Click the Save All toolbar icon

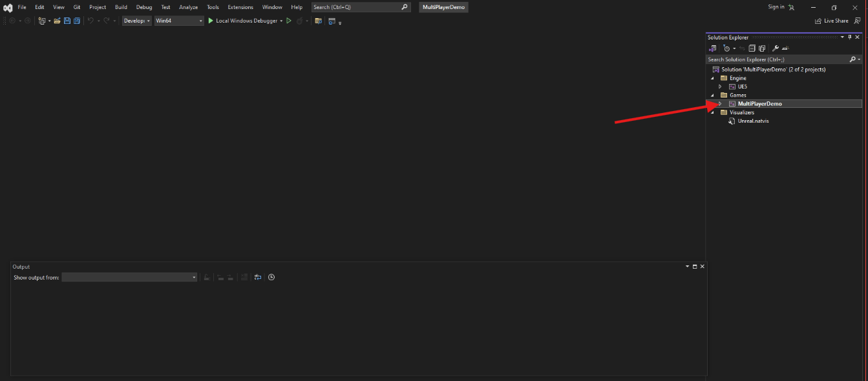(76, 21)
